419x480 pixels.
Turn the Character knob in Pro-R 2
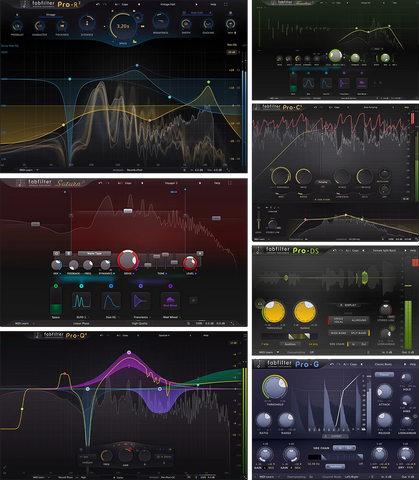pyautogui.click(x=39, y=26)
